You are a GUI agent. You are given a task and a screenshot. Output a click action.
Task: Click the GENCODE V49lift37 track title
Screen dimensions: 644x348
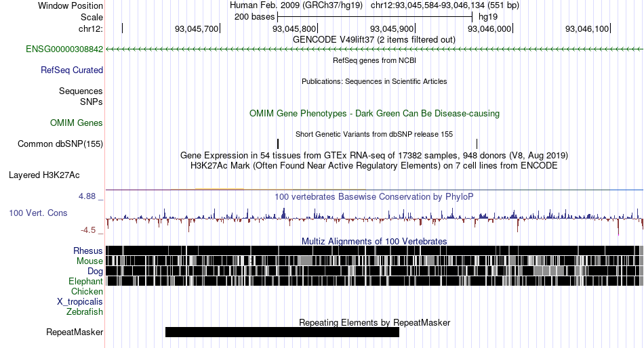(x=374, y=40)
